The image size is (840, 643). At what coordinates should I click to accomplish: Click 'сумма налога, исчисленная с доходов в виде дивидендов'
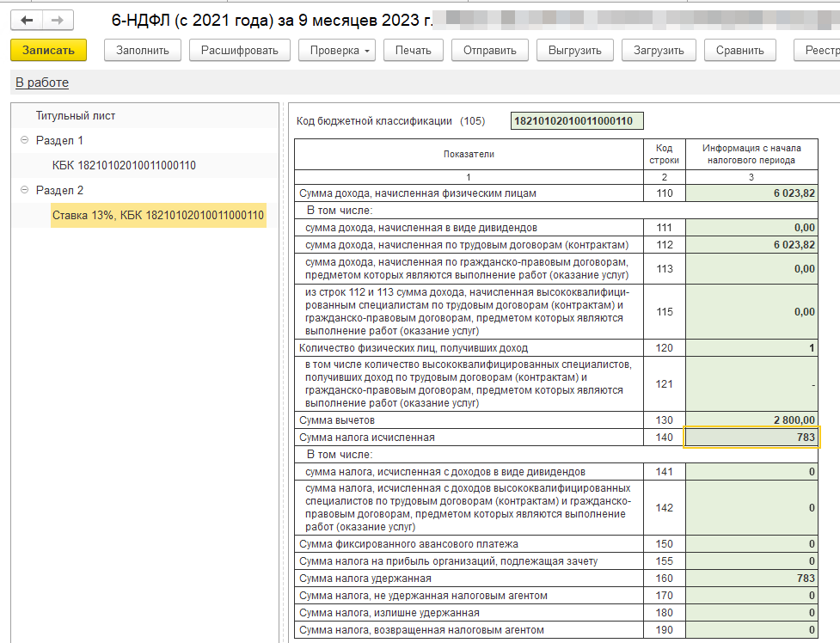[445, 472]
